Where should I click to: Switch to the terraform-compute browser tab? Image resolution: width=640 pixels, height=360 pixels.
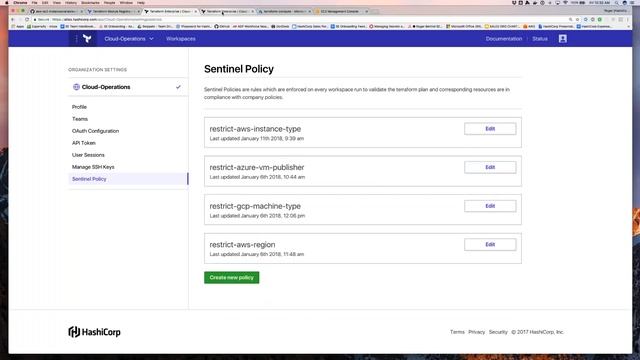(x=284, y=11)
